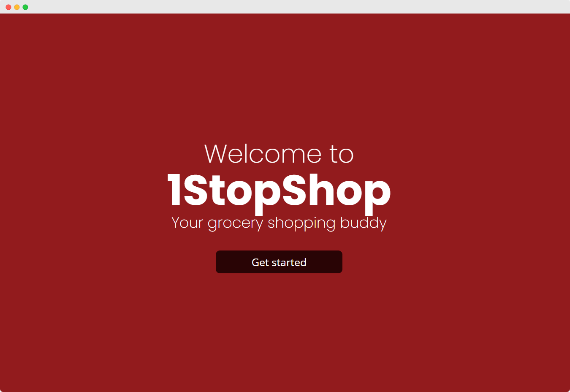Click the word 'started' on the dark button
Screen dimensions: 570x392
[x=289, y=262]
